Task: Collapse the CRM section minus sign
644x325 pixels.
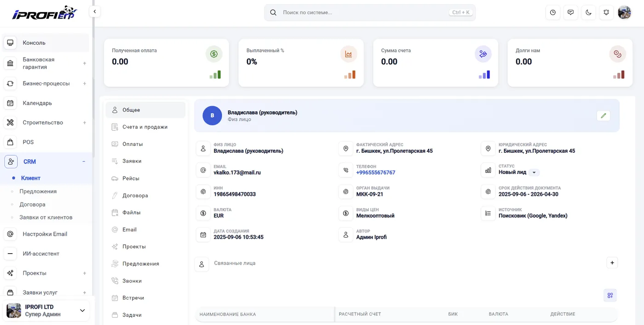Action: point(84,162)
